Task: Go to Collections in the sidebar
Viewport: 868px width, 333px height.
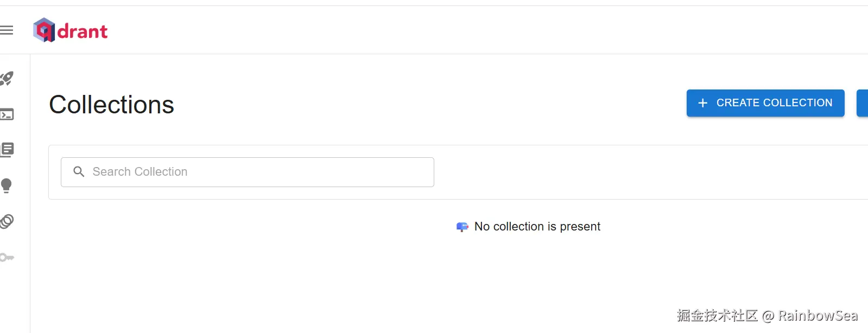Action: pyautogui.click(x=7, y=150)
